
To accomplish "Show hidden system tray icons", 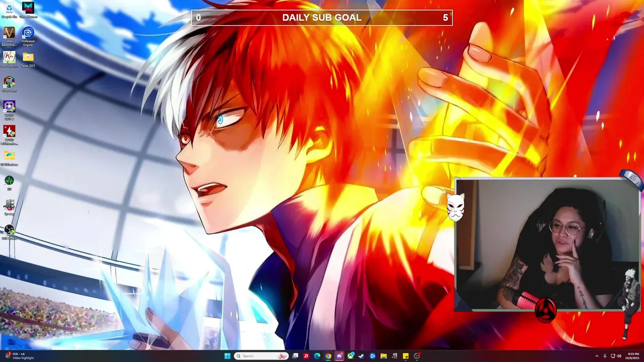I will tap(597, 356).
